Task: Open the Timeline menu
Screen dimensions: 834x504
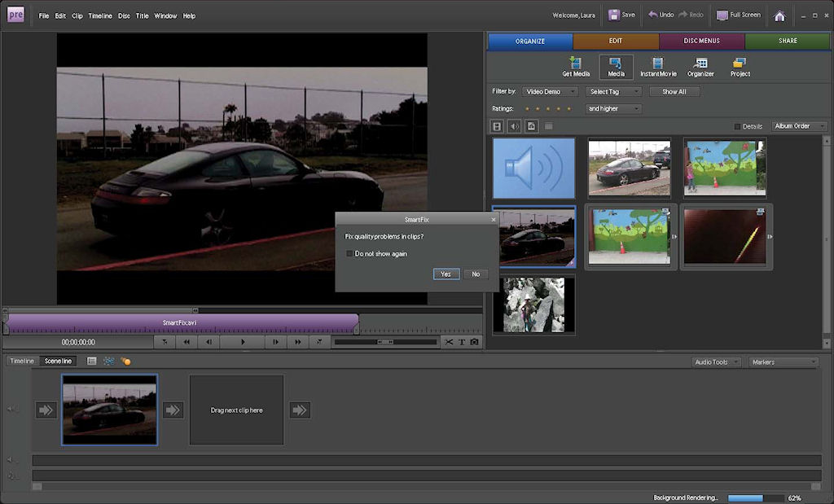Action: tap(100, 15)
